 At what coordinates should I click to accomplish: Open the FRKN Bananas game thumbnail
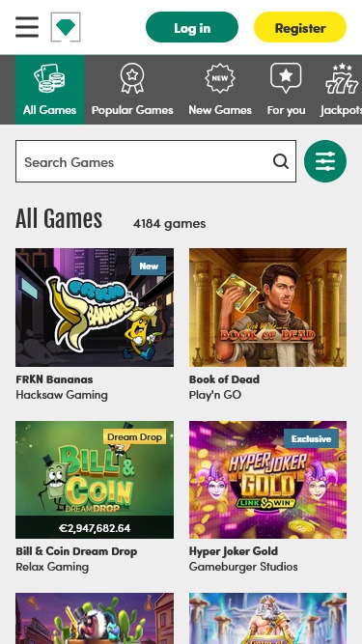(95, 307)
